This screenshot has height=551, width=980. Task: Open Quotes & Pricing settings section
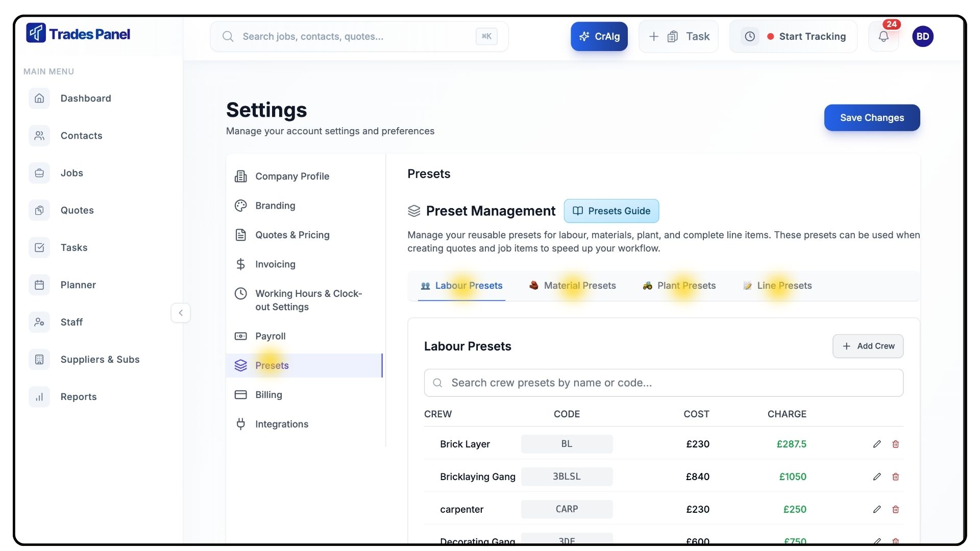[292, 235]
